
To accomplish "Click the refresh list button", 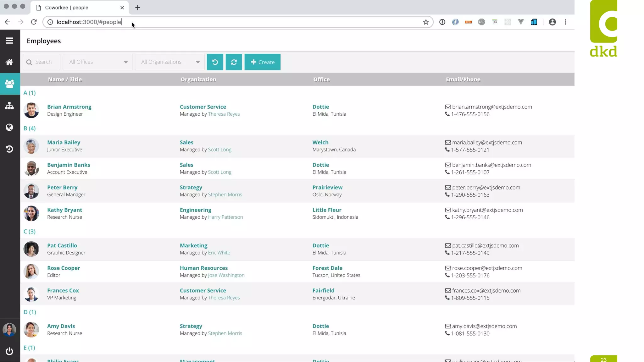I will [x=234, y=62].
